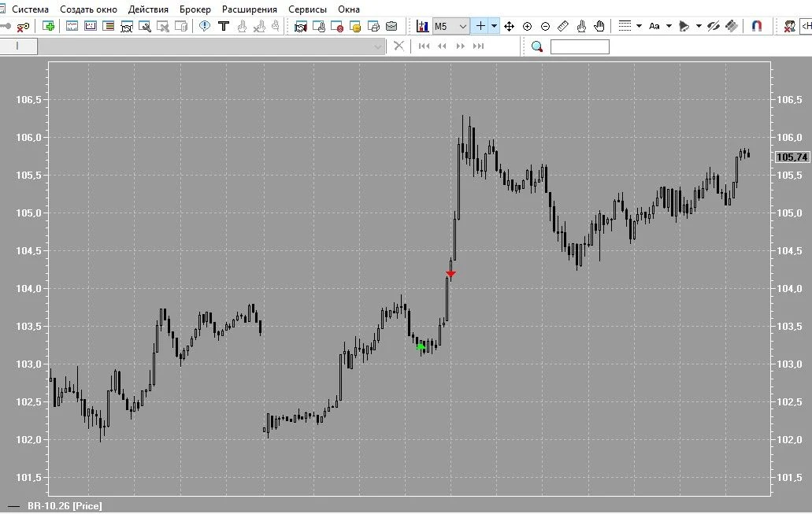Open the Брокер menu
The height and width of the screenshot is (514, 812).
coord(195,9)
